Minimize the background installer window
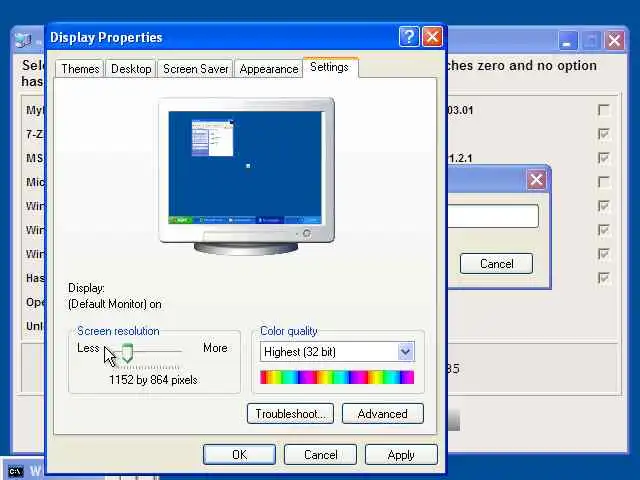Image resolution: width=640 pixels, height=480 pixels. (567, 40)
